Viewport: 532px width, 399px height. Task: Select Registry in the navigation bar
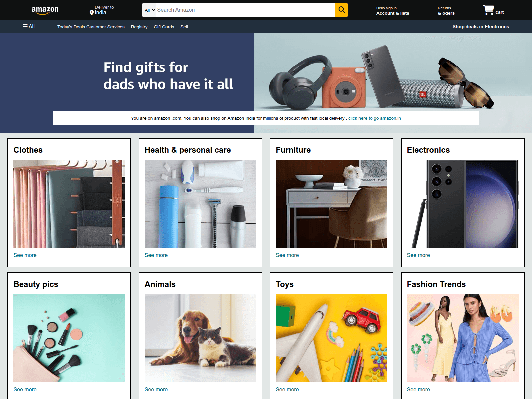tap(139, 27)
